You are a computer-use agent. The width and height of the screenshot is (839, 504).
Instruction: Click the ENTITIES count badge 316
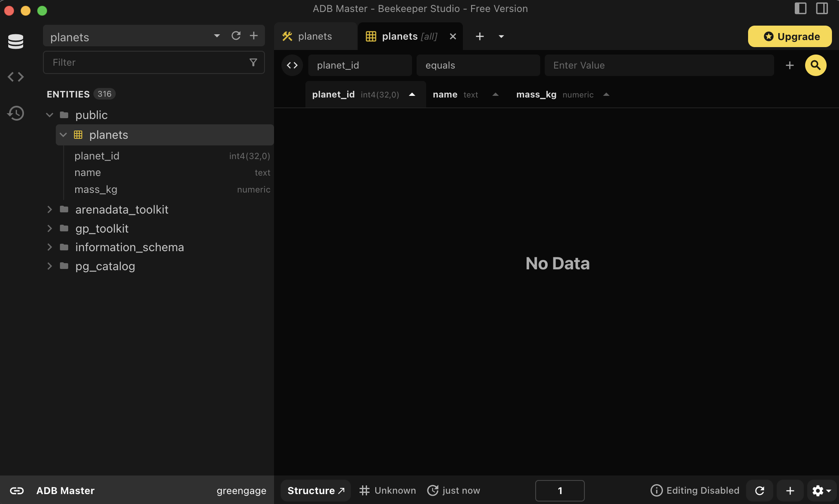[x=105, y=94]
